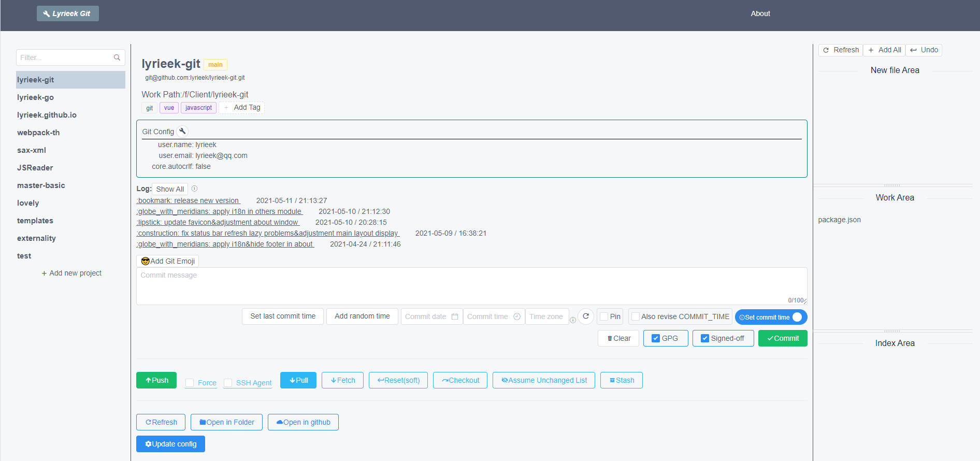This screenshot has height=461, width=980.
Task: Select templates project in sidebar
Action: coord(70,221)
